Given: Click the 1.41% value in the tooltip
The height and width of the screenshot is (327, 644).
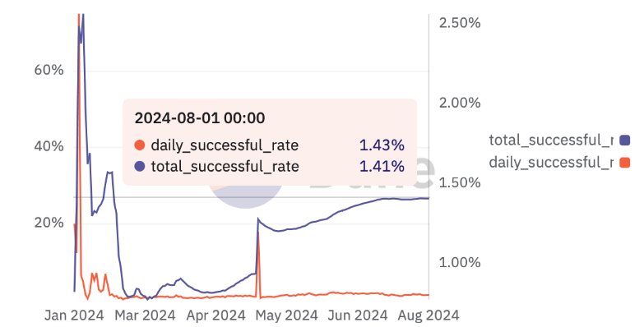Looking at the screenshot, I should pyautogui.click(x=382, y=166).
